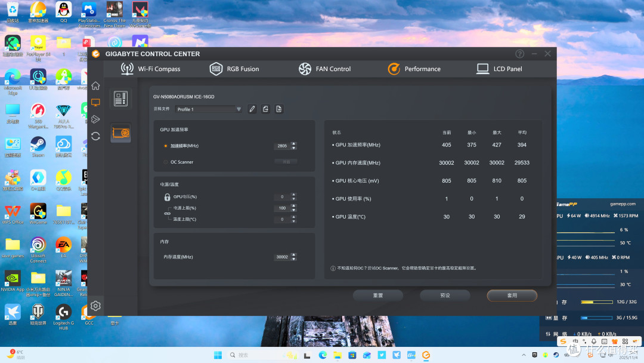Screen dimensions: 644x363
Task: Click the boost clock value field 2805
Action: (282, 146)
